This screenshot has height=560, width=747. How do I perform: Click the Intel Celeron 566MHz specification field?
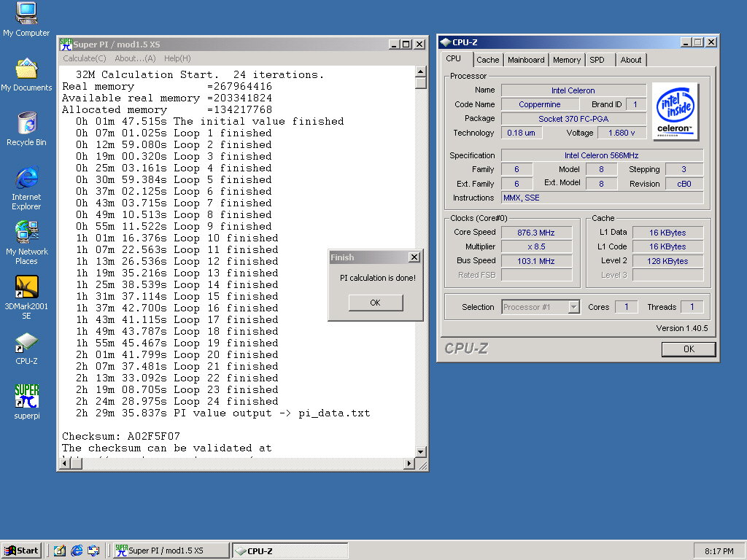click(602, 155)
